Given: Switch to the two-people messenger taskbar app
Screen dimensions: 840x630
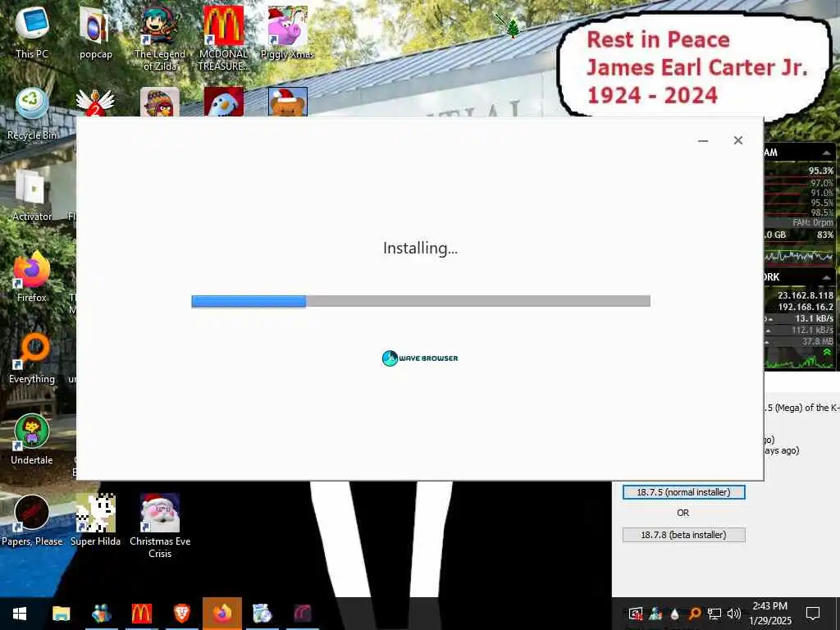Looking at the screenshot, I should 101,614.
